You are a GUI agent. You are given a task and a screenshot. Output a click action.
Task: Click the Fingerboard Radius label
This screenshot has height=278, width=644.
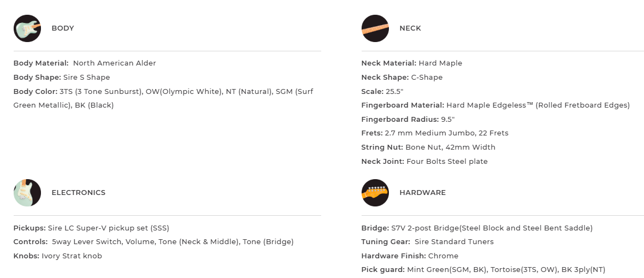[400, 120]
